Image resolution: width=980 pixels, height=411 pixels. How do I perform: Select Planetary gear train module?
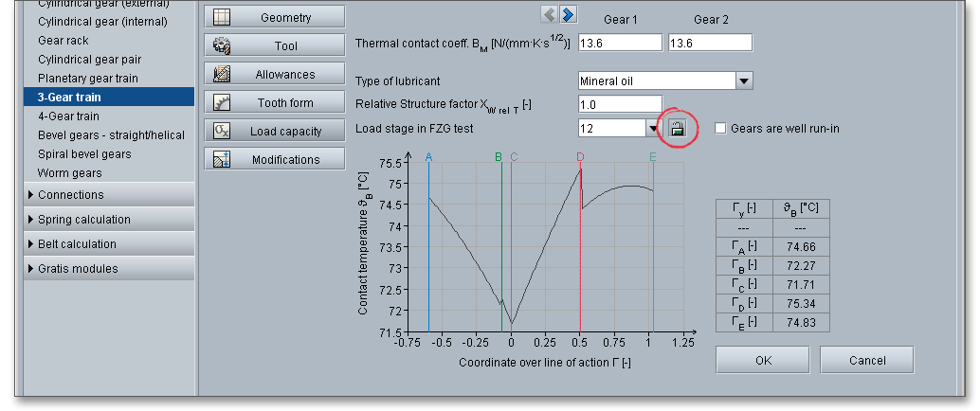(x=87, y=78)
